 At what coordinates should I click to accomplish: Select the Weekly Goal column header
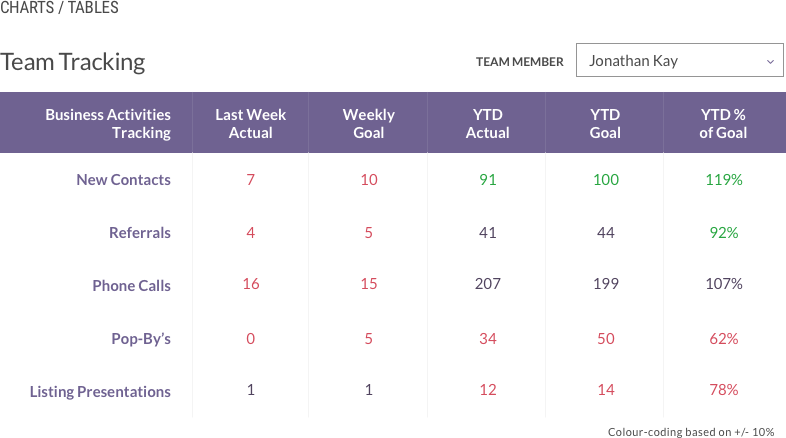pos(368,123)
